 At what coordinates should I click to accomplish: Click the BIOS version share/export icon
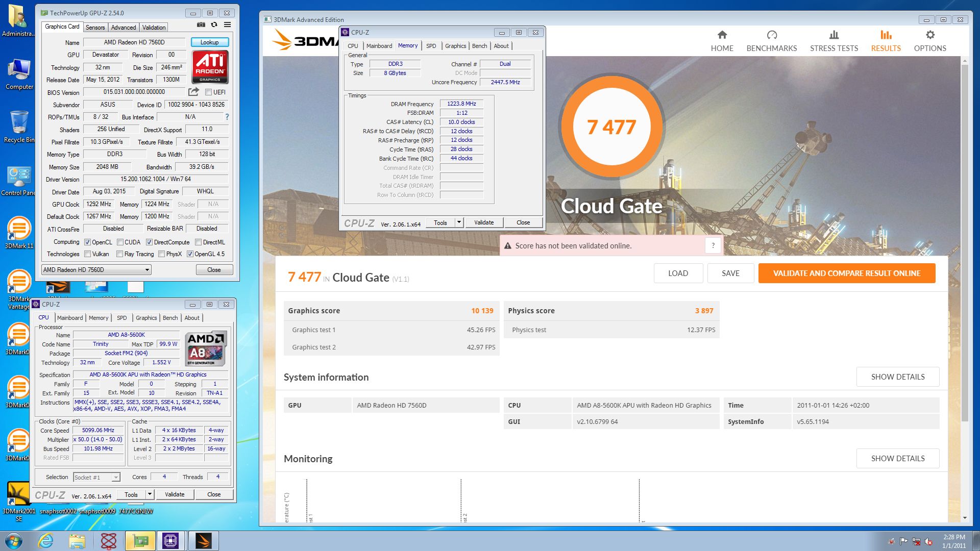193,92
